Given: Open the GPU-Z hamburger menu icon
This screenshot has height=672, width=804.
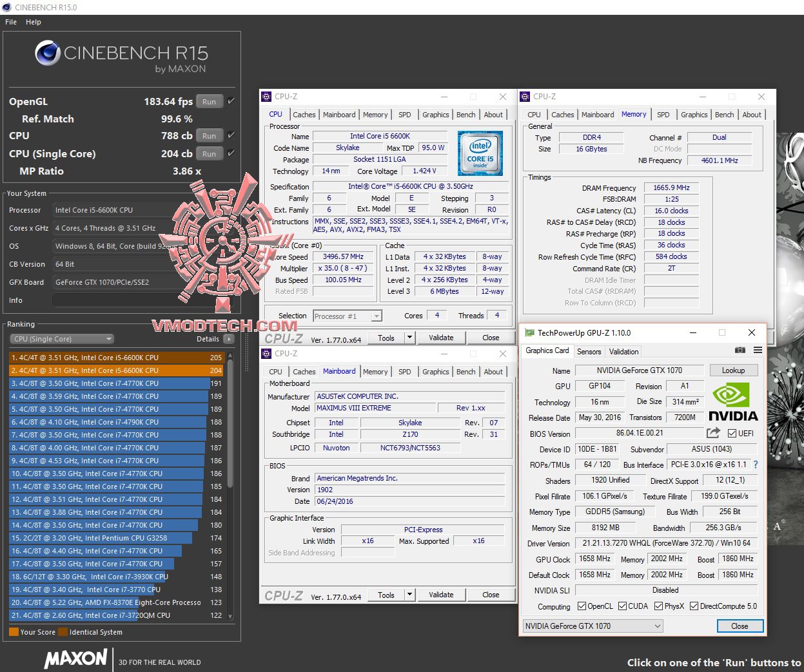Looking at the screenshot, I should pos(758,350).
